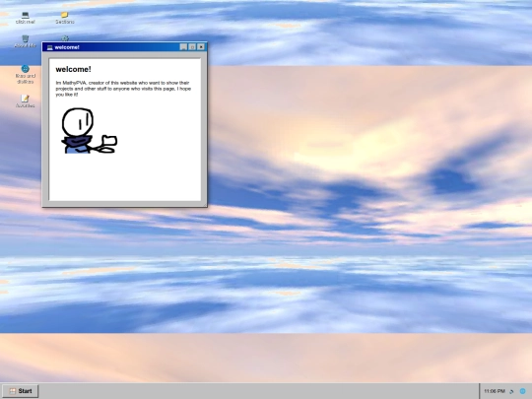Click the welcome! title bar text
532x399 pixels.
tap(67, 47)
